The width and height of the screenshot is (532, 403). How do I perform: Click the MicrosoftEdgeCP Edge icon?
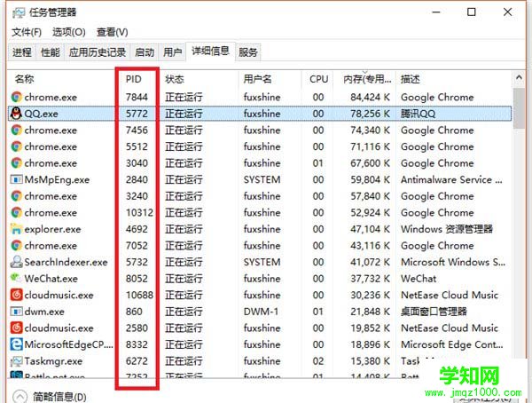point(16,344)
